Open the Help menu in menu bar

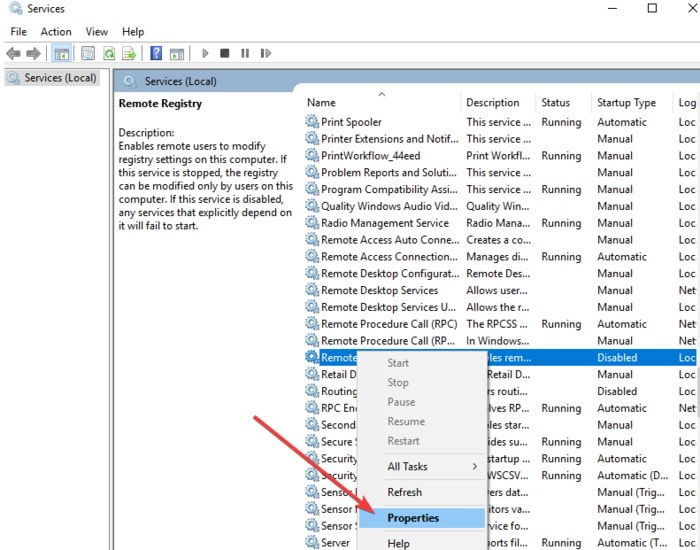[133, 32]
